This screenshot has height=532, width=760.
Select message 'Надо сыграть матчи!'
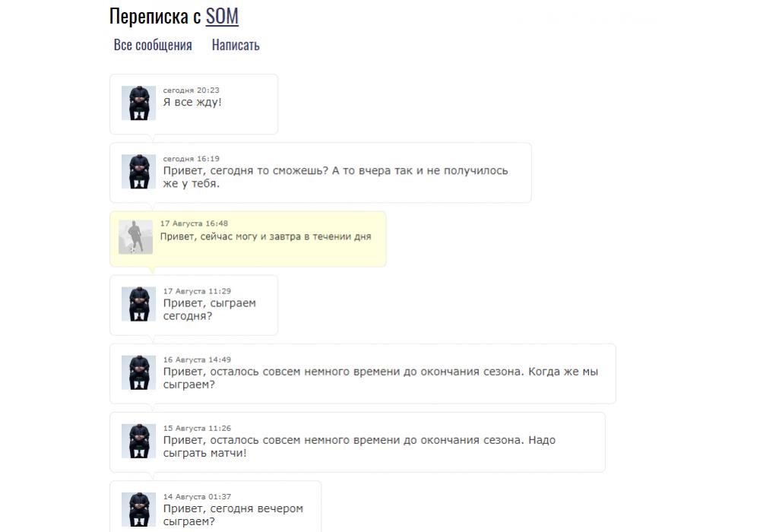click(x=358, y=442)
